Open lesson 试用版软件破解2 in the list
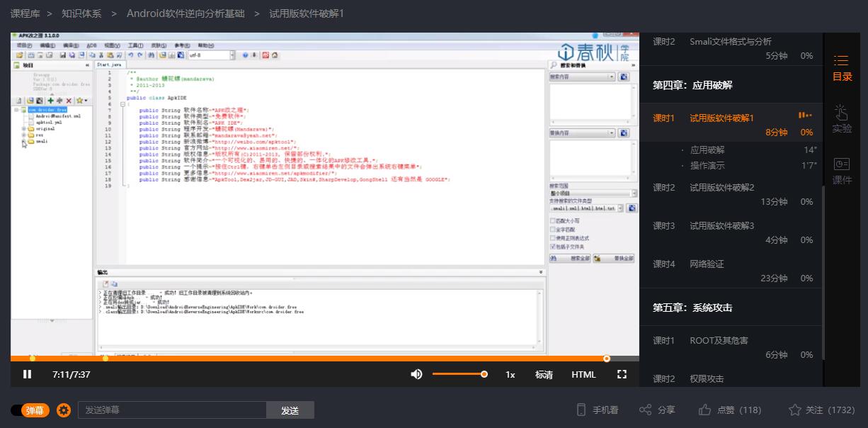The image size is (868, 428). point(721,187)
